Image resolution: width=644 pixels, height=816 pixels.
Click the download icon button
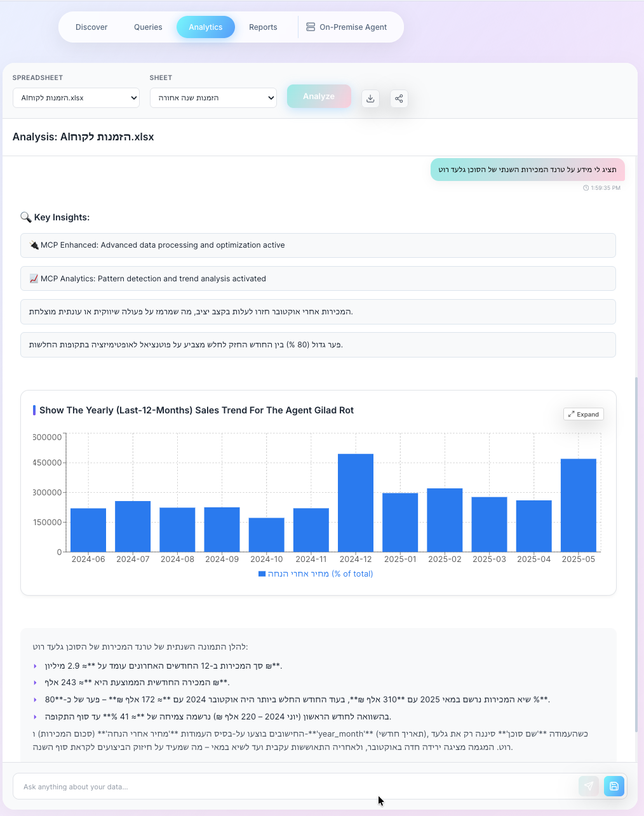(370, 98)
